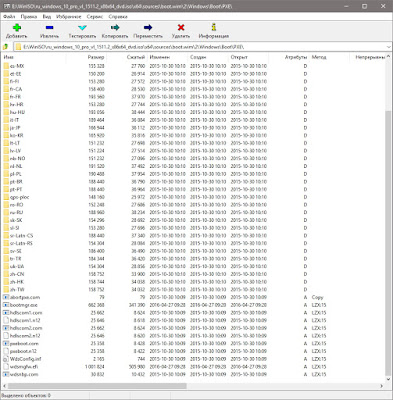Select the nl-NL folder name
Viewport: 393px width, 400px height.
coord(16,166)
